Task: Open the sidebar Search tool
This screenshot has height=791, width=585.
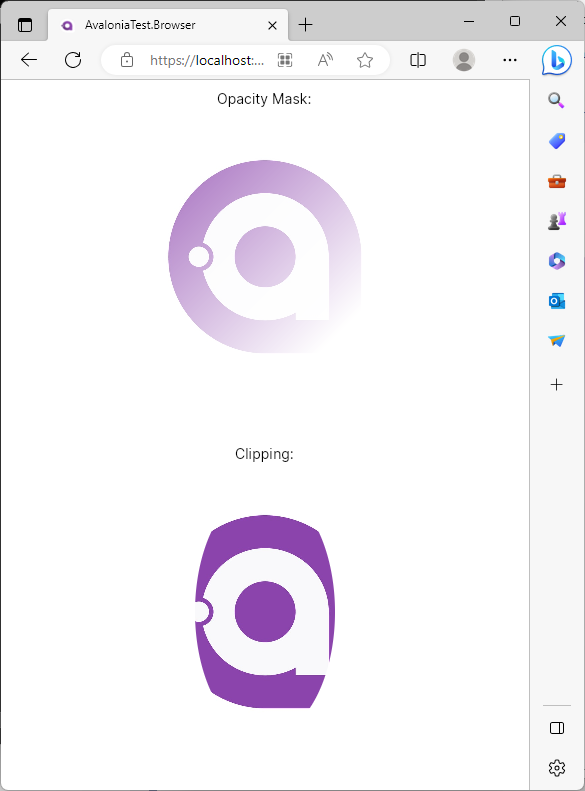Action: (x=556, y=100)
